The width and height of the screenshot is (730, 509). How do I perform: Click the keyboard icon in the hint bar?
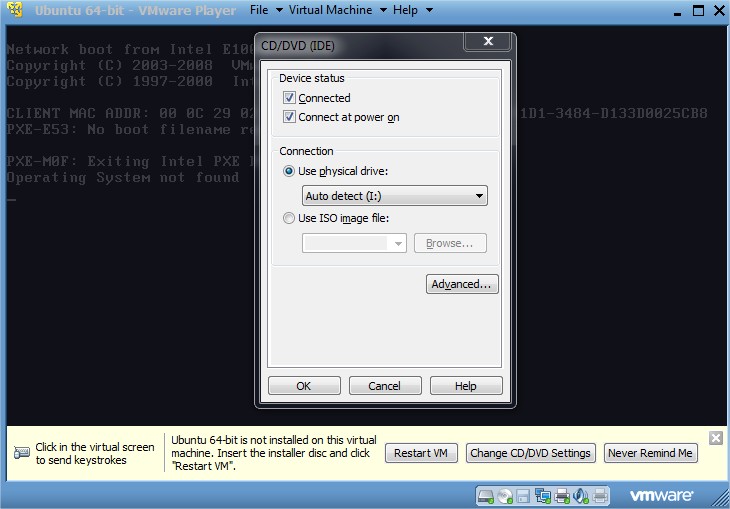coord(21,453)
